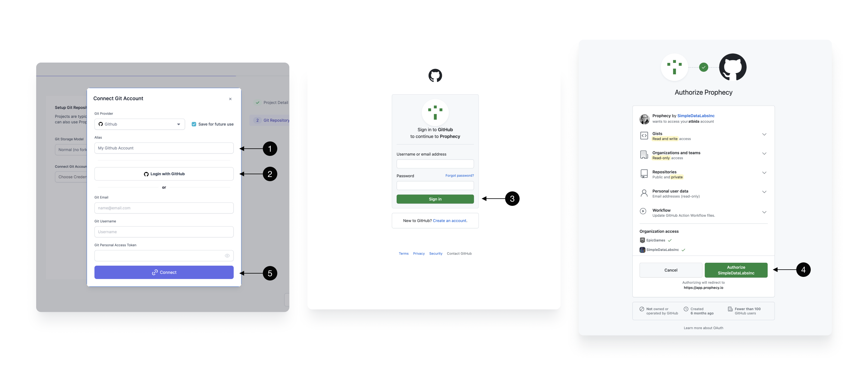Click the Repositories public and private icon
868x384 pixels.
(x=644, y=174)
